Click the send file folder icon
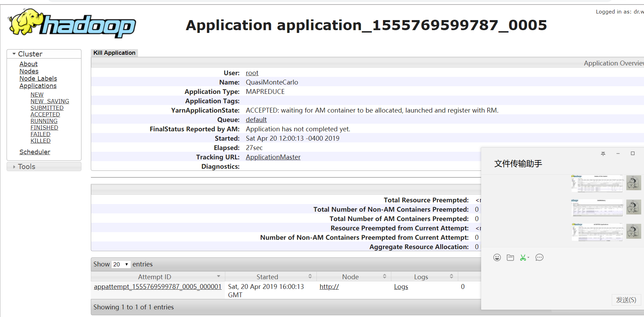The width and height of the screenshot is (644, 317). click(x=510, y=257)
